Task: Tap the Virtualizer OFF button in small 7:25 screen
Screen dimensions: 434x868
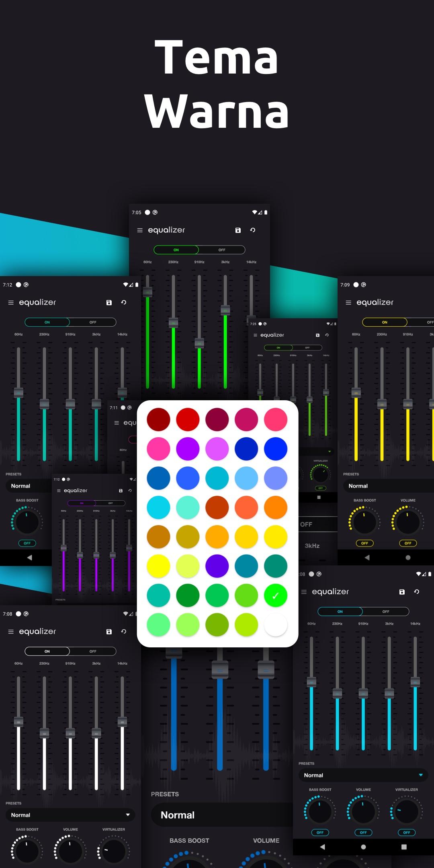Action: pos(321,488)
